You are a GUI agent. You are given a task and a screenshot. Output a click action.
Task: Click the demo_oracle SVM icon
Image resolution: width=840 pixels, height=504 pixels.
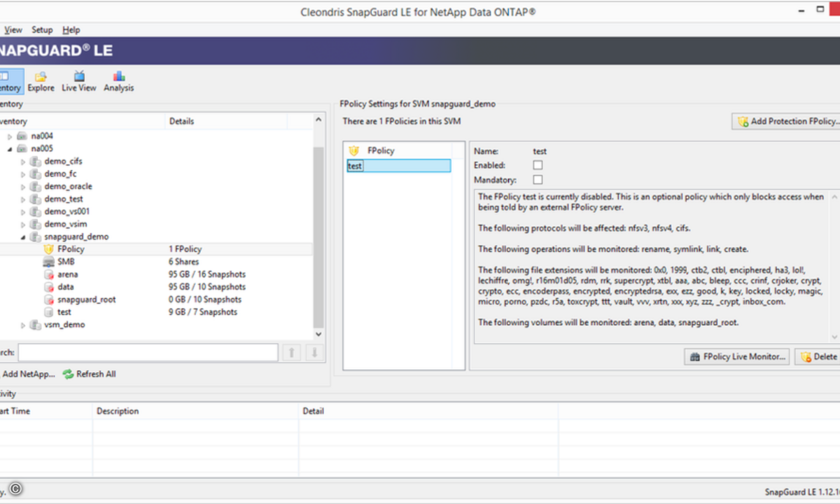[x=36, y=186]
